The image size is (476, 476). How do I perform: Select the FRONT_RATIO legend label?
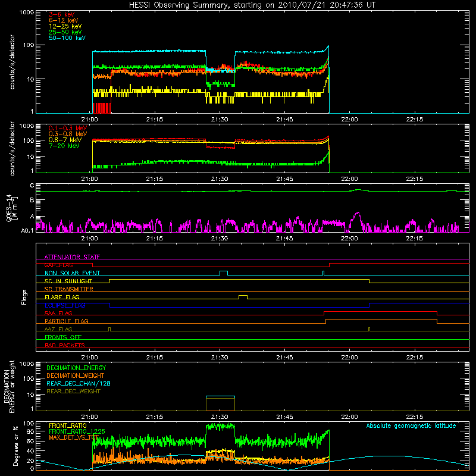68,425
